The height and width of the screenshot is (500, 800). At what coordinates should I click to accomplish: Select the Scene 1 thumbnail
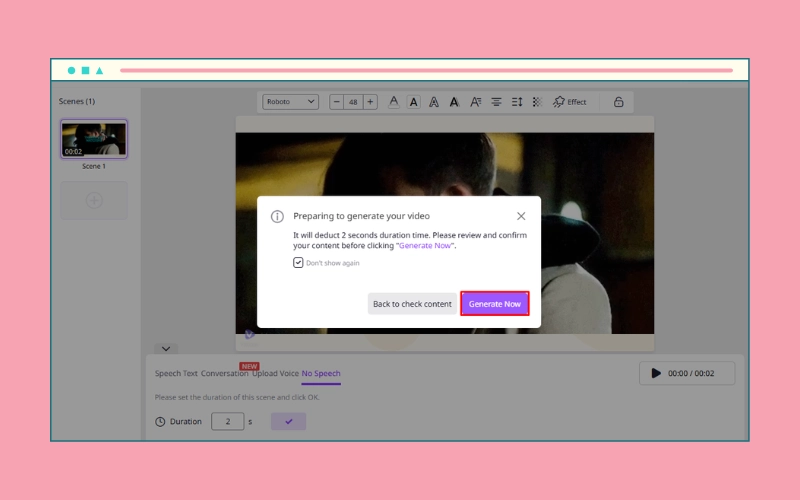coord(94,140)
